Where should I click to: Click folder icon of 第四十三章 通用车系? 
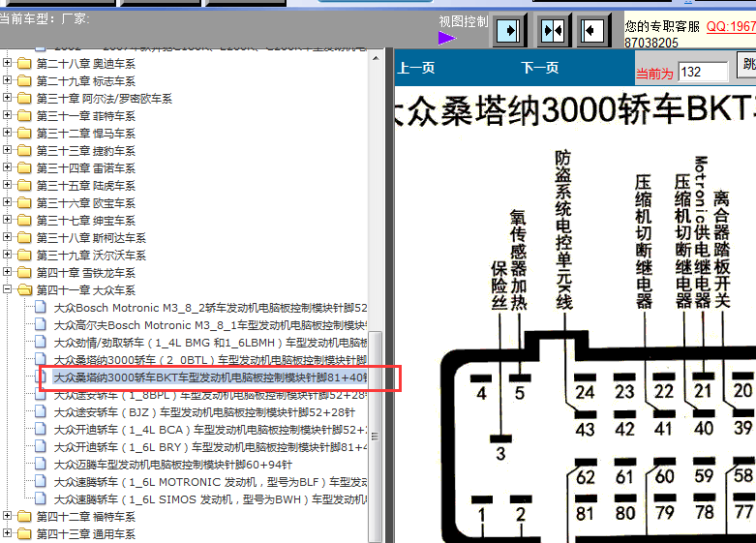point(24,534)
